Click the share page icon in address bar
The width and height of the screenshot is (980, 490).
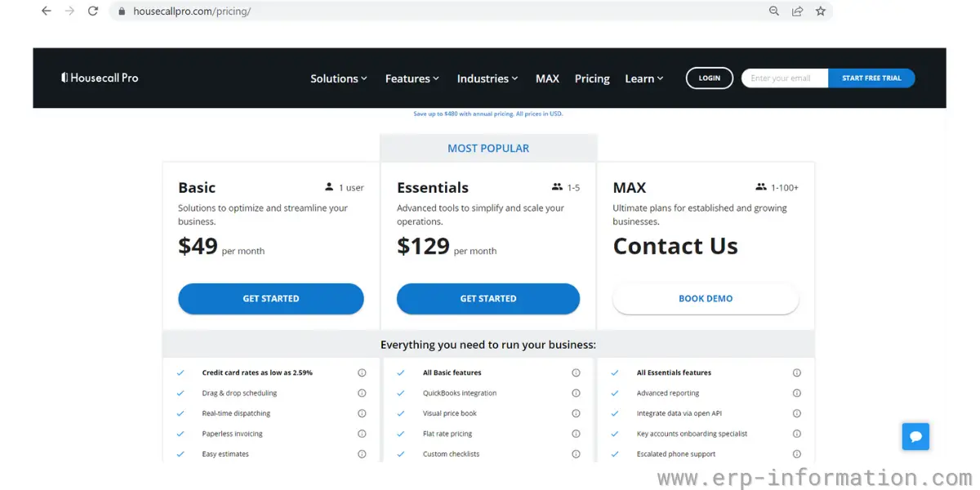[x=797, y=11]
